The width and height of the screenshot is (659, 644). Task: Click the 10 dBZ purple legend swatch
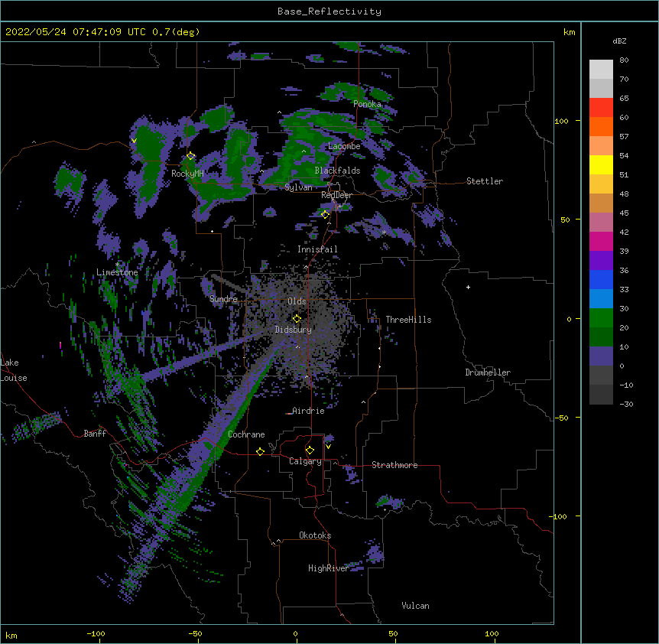pyautogui.click(x=601, y=356)
